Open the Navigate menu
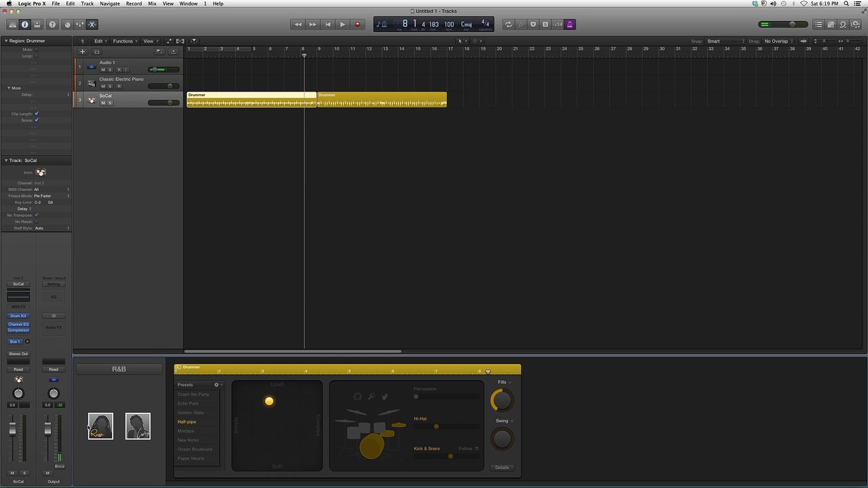This screenshot has width=868, height=488. 109,3
